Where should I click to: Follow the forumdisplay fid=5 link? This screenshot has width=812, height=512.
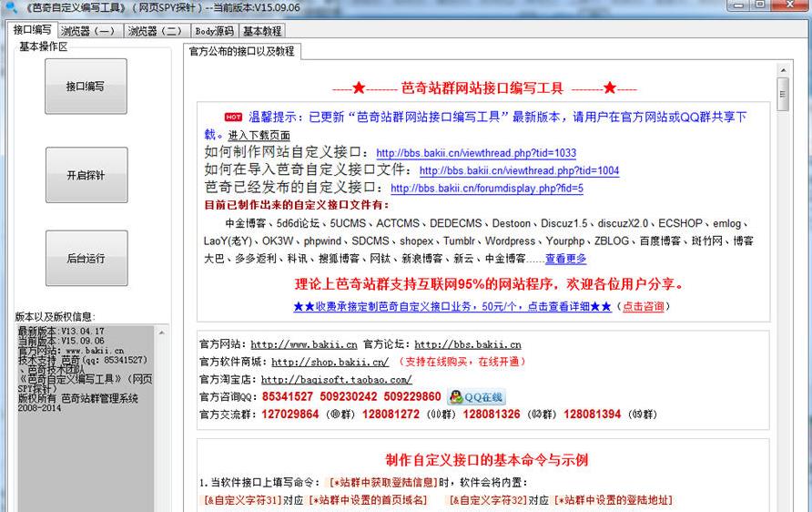[486, 189]
